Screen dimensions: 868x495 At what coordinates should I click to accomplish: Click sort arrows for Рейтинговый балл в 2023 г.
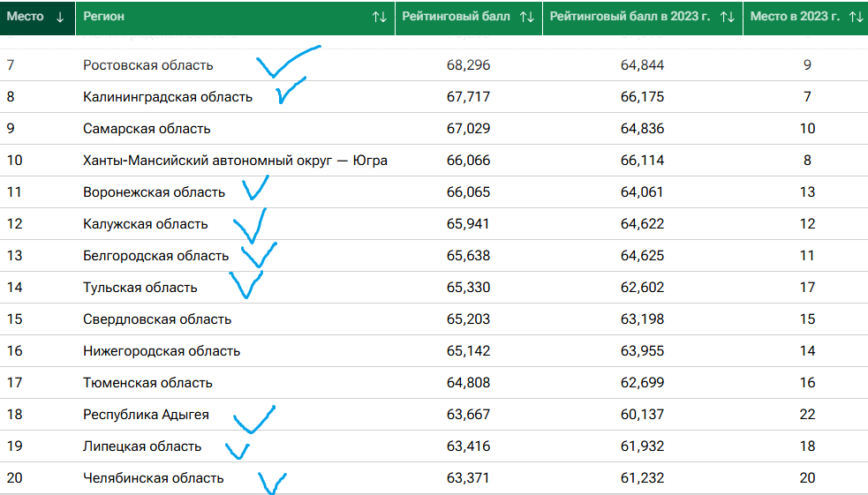[x=728, y=17]
